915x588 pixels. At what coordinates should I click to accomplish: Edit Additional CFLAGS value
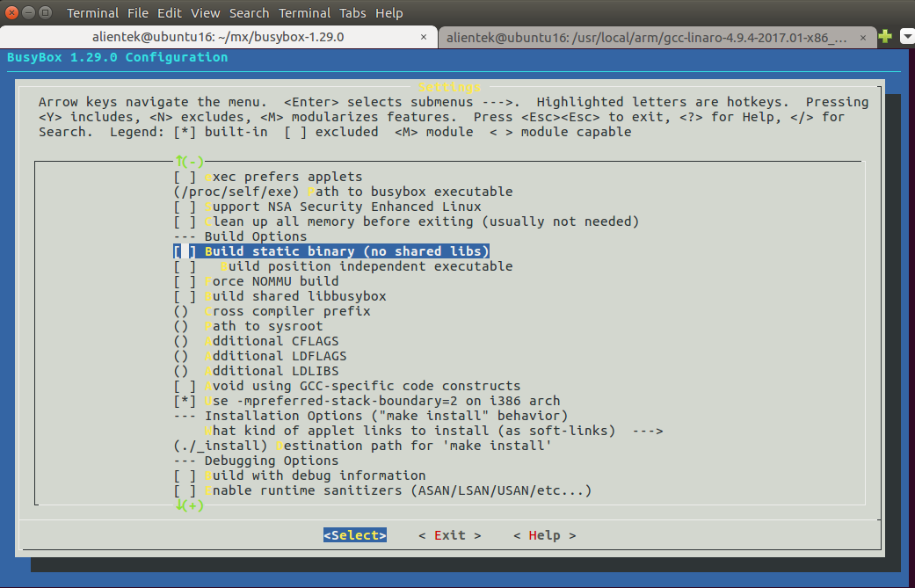tap(256, 341)
